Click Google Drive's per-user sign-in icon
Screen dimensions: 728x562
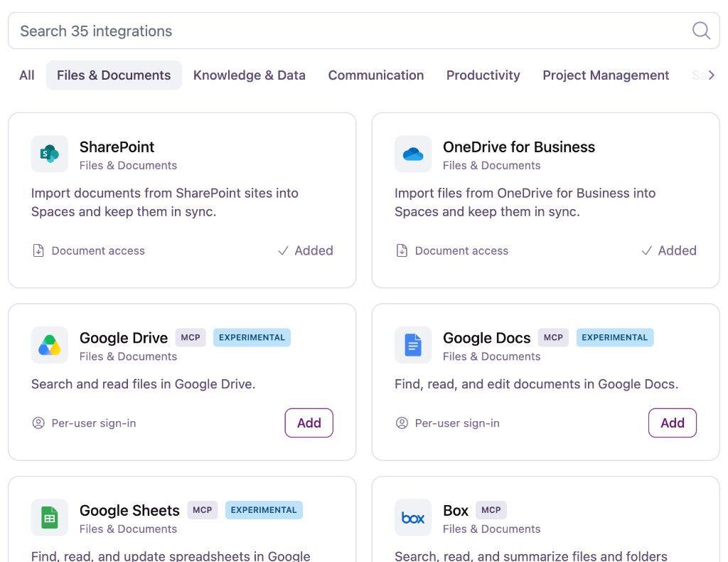(x=38, y=423)
